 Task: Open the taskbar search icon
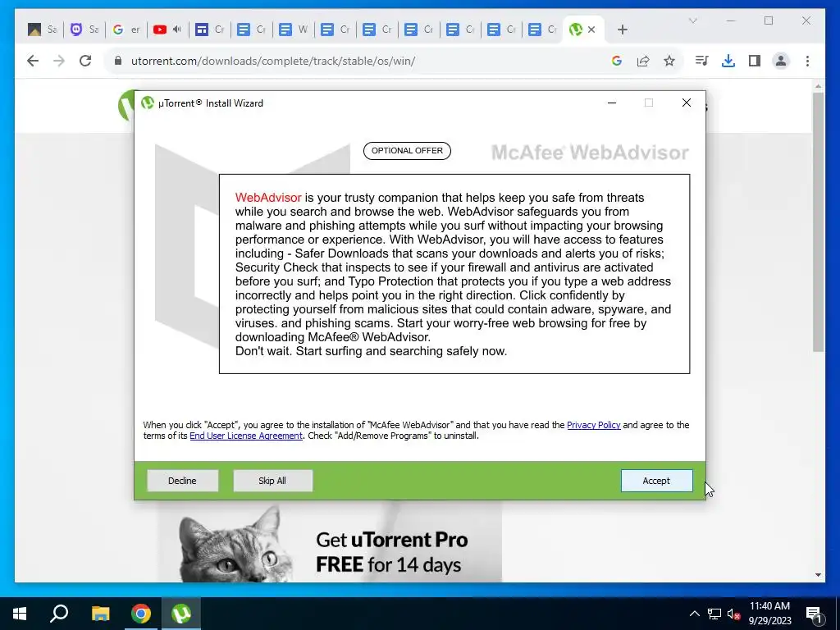[x=59, y=614]
